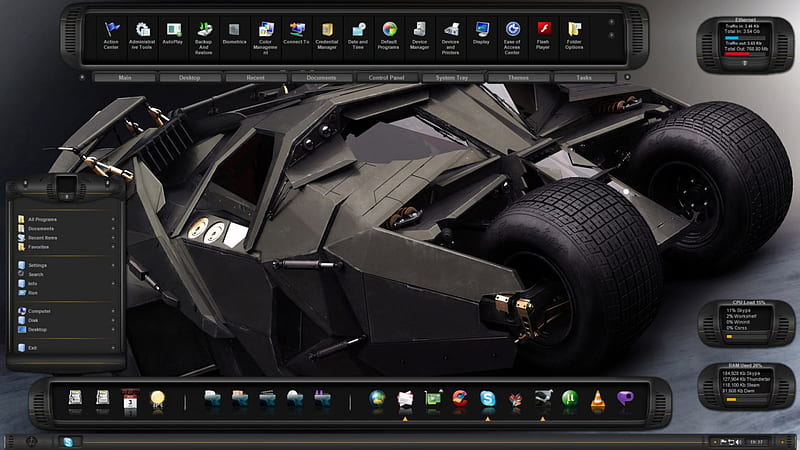Click Desktop entry in the start menu
The height and width of the screenshot is (450, 800).
pyautogui.click(x=66, y=330)
